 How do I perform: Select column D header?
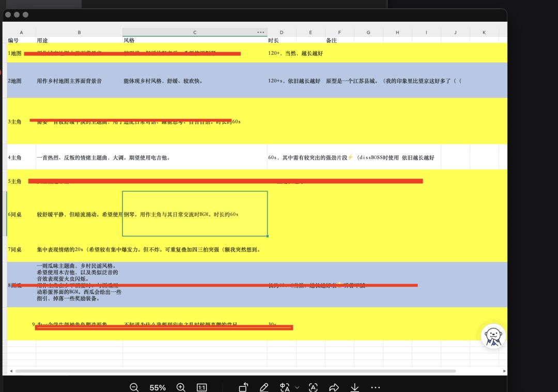pyautogui.click(x=282, y=33)
